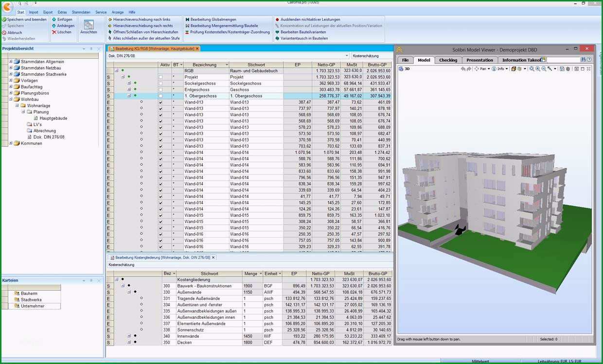Open the Ansichten views button
Viewport: 603px width, 364px height.
pos(89,27)
